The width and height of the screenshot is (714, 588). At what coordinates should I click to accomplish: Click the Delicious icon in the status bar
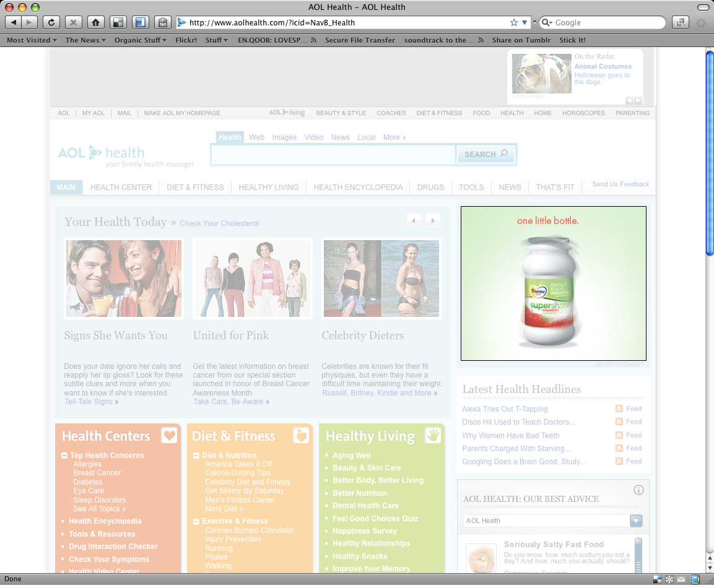657,579
